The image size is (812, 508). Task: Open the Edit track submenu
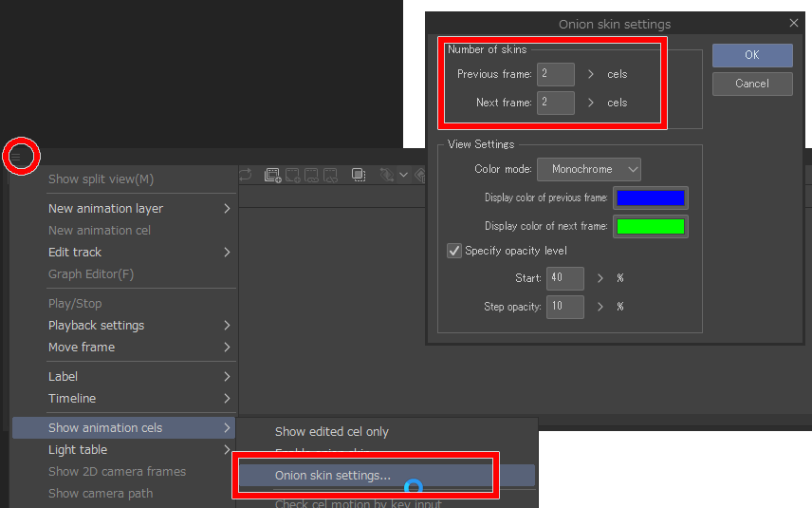(123, 252)
